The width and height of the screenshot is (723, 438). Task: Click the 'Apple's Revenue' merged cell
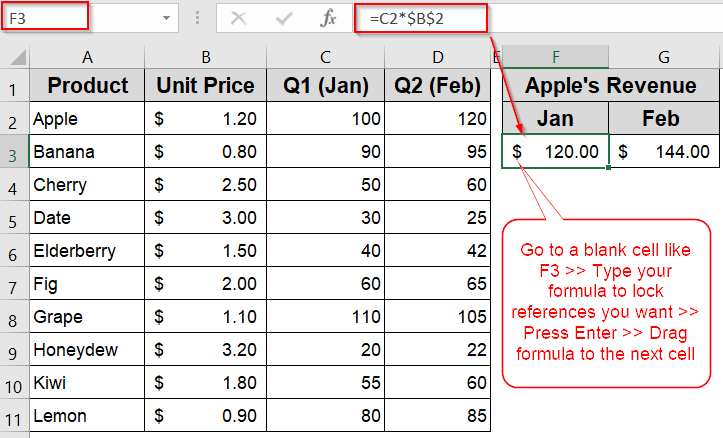point(611,86)
